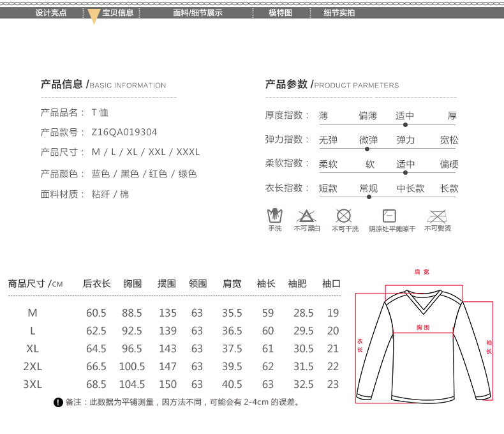Click the 不可干洗 no dry clean icon
Image resolution: width=504 pixels, height=434 pixels.
(x=344, y=216)
